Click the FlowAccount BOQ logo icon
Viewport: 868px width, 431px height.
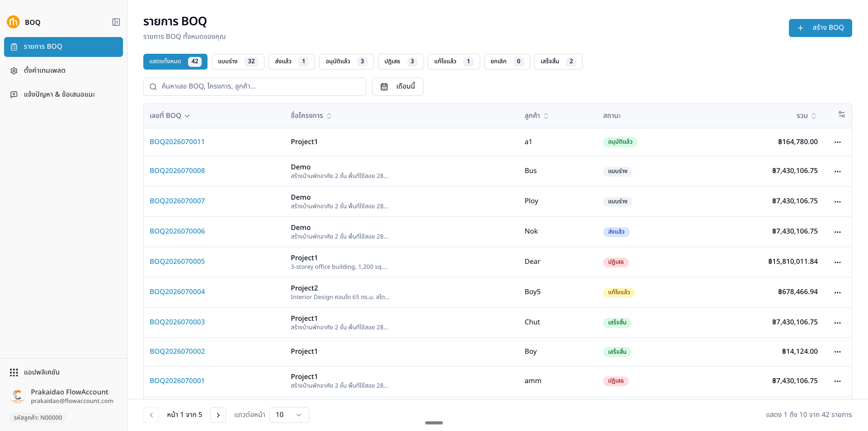click(13, 22)
